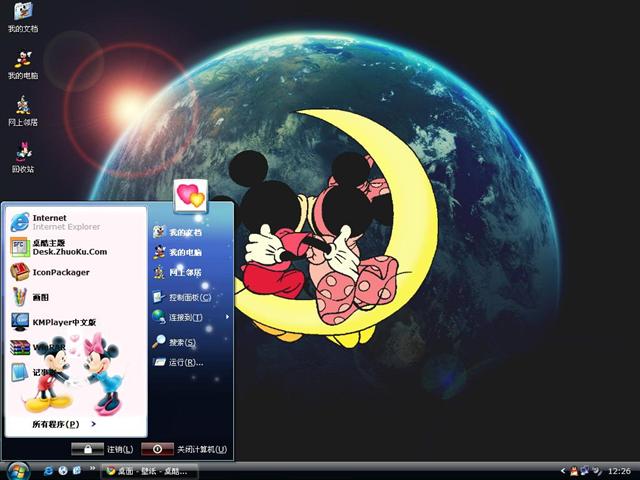The width and height of the screenshot is (640, 480).
Task: Expand 连接到(T) submenu
Action: pyautogui.click(x=186, y=318)
